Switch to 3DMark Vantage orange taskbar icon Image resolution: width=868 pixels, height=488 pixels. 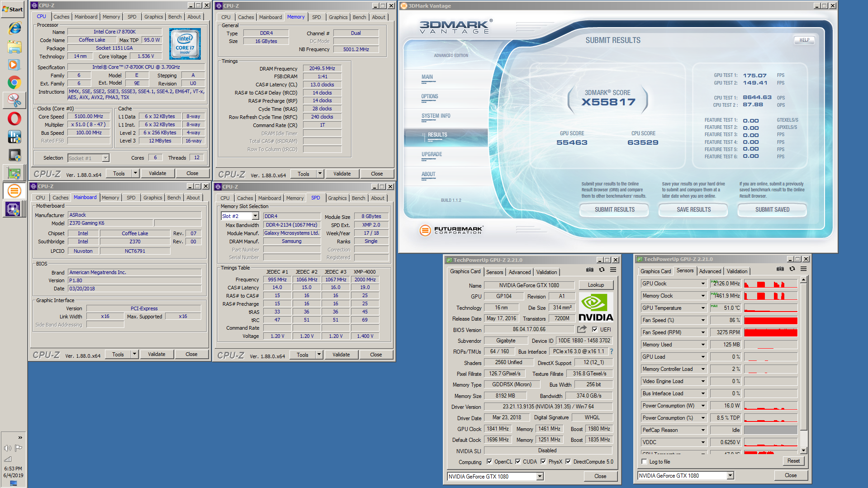(x=14, y=191)
